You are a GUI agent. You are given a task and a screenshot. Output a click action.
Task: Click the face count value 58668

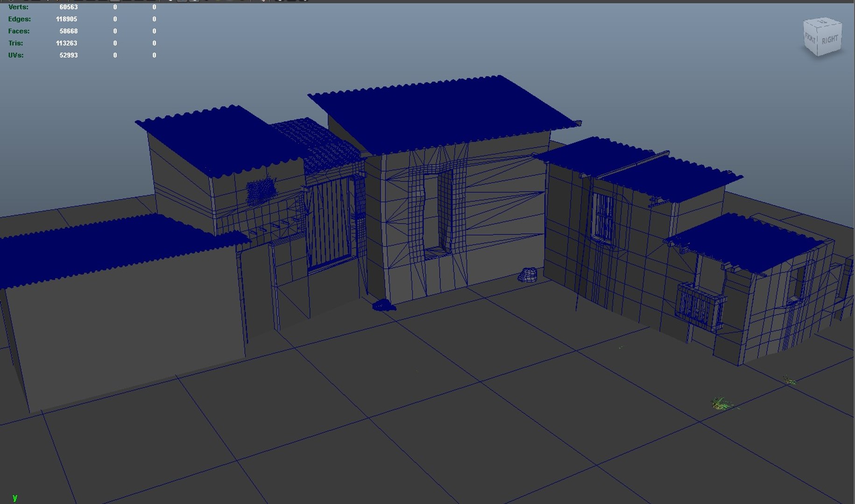(69, 31)
